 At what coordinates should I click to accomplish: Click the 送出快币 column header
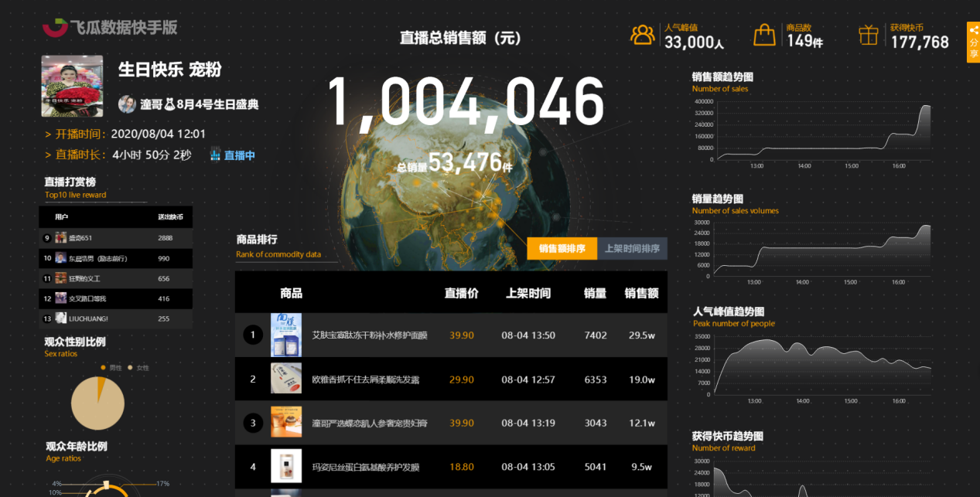pyautogui.click(x=170, y=216)
